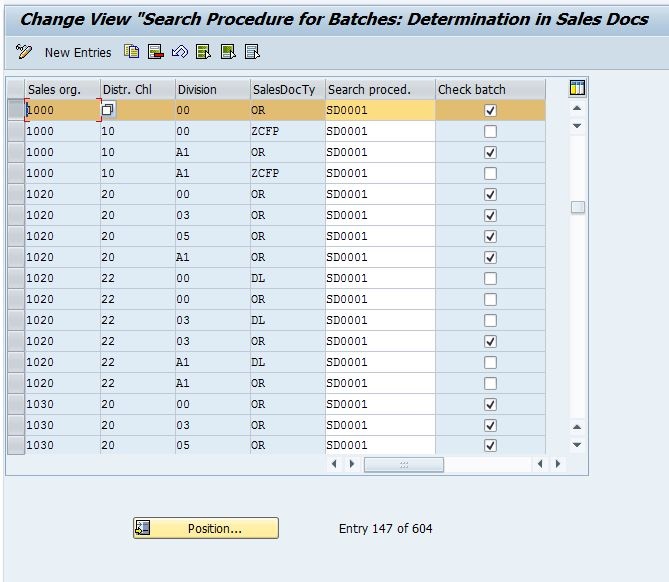
Task: Click the Delete entry icon in toolbar
Action: pos(156,52)
